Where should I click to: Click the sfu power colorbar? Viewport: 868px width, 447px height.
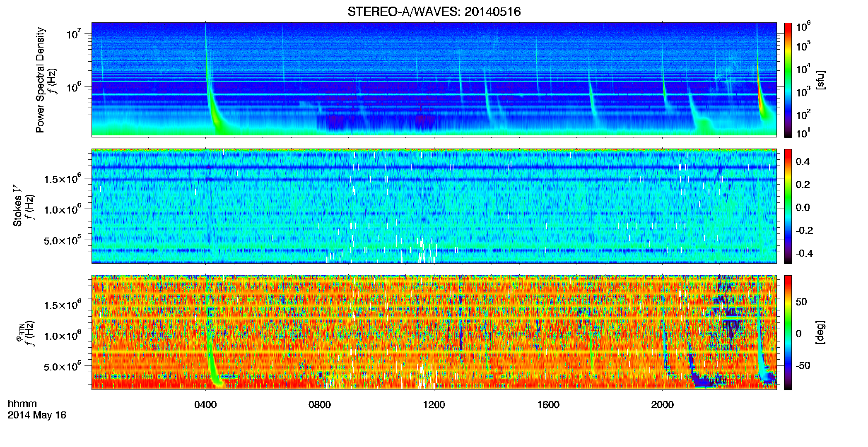788,80
